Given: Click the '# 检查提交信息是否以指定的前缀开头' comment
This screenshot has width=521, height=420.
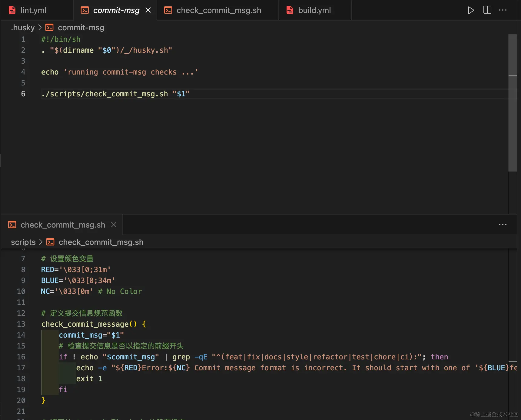Looking at the screenshot, I should [x=121, y=346].
